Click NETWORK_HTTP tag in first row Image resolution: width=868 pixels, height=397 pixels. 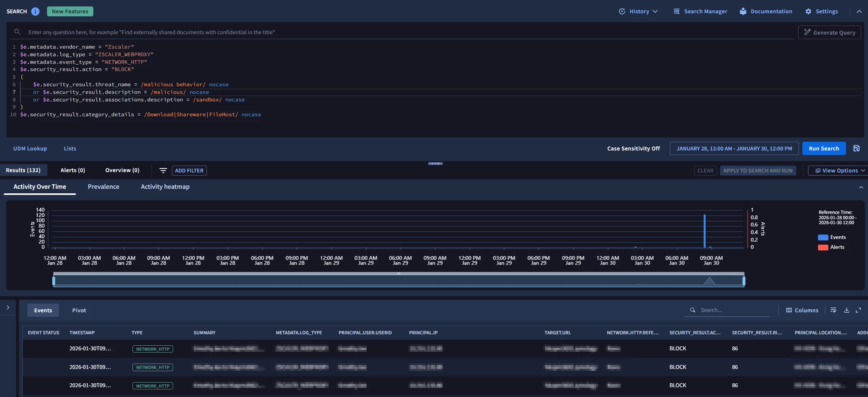pyautogui.click(x=153, y=349)
